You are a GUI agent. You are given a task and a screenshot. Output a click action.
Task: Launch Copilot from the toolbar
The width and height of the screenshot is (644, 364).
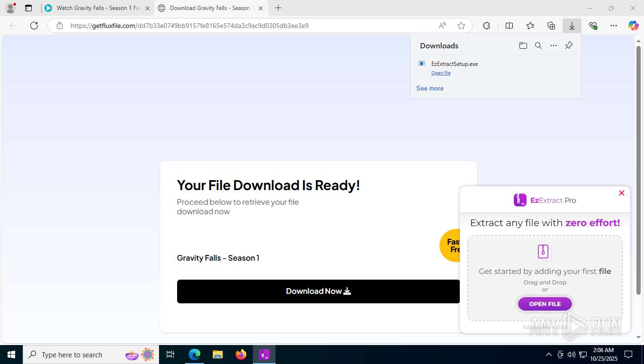(x=634, y=26)
